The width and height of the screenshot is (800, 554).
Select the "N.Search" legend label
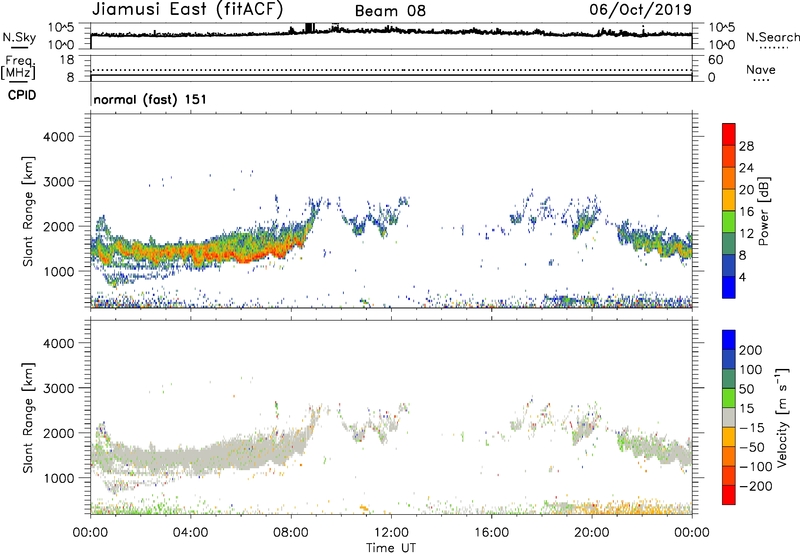[x=772, y=37]
